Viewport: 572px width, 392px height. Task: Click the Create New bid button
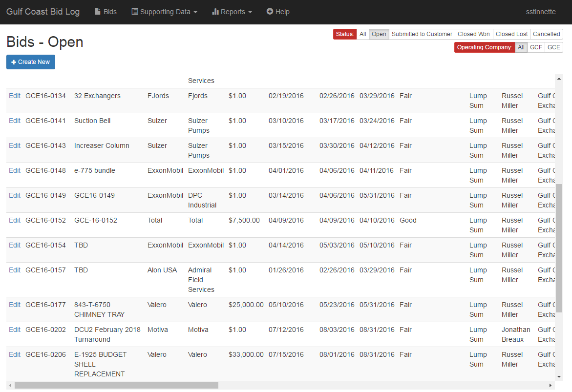[x=30, y=62]
